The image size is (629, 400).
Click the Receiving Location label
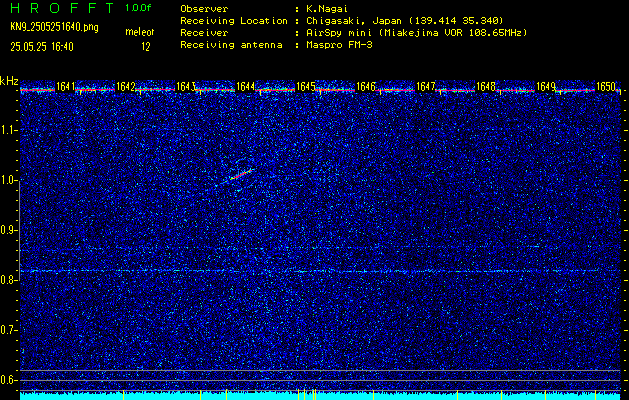(234, 20)
